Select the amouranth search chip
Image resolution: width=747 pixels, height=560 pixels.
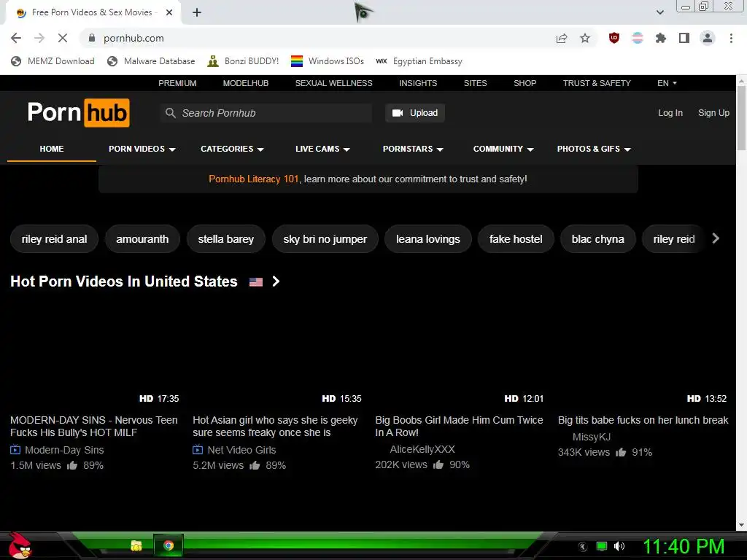tap(142, 239)
